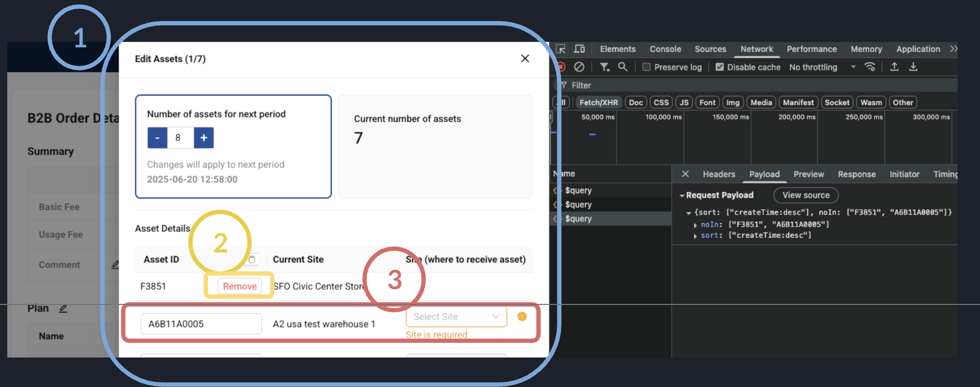Toggle the Other filter chip
Screen dimensions: 980x387
pyautogui.click(x=903, y=103)
